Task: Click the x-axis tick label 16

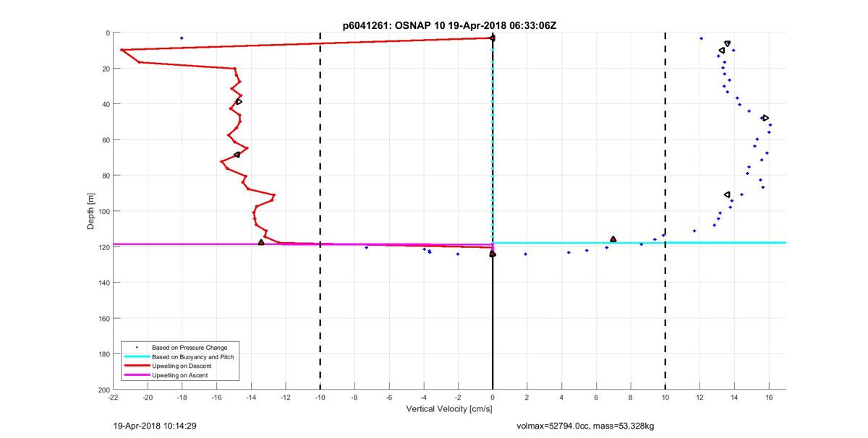Action: click(769, 398)
